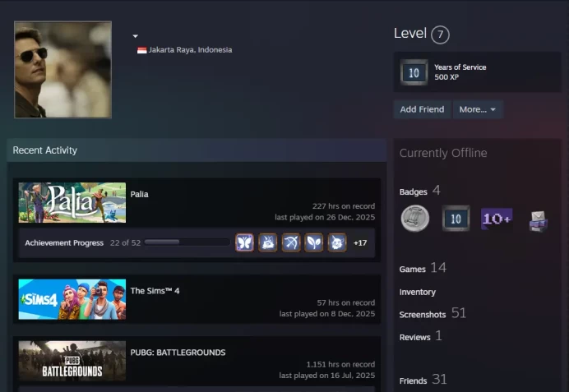Open the PUBG: BATTLEGROUNDS title link
Image resolution: width=569 pixels, height=392 pixels.
178,353
